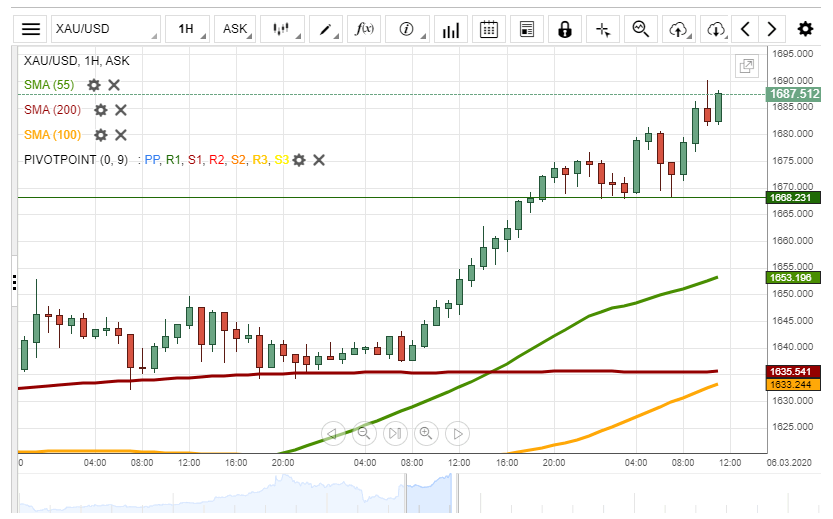This screenshot has height=519, width=833.
Task: Open SMA (200) settings gear
Action: click(101, 110)
